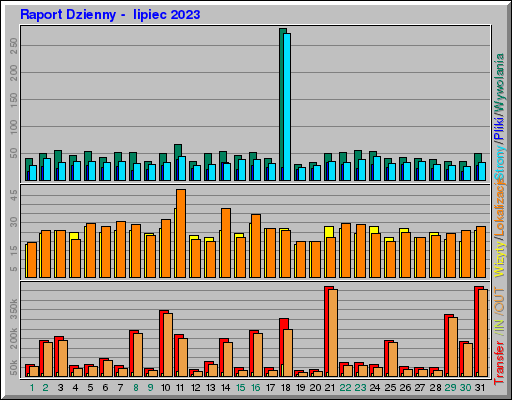
Task: Click the tallest orange bar for day 11
Action: pyautogui.click(x=181, y=233)
